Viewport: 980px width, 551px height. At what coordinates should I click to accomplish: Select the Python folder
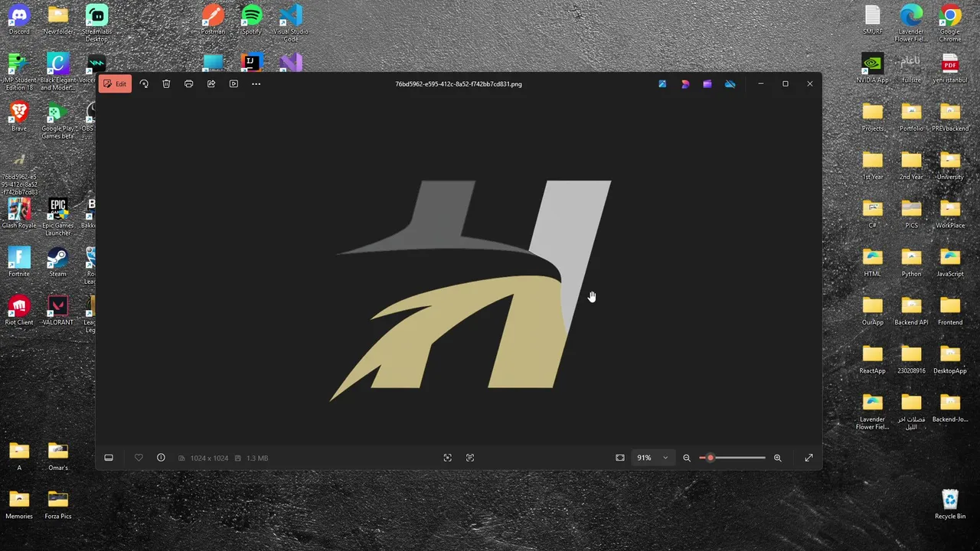click(x=911, y=262)
